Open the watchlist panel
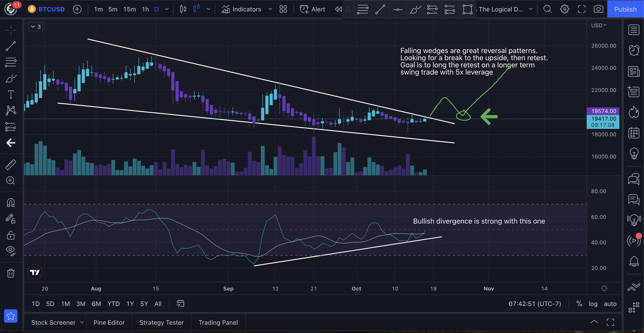The height and width of the screenshot is (333, 644). point(634,30)
